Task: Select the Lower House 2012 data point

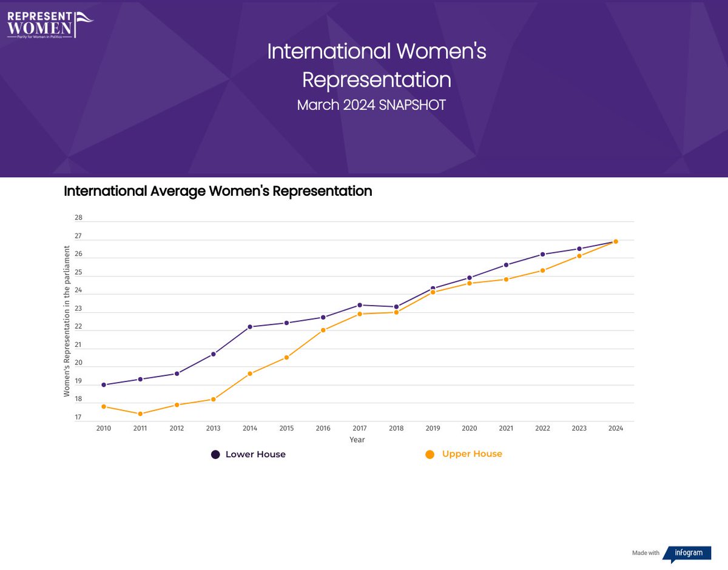Action: [x=177, y=374]
